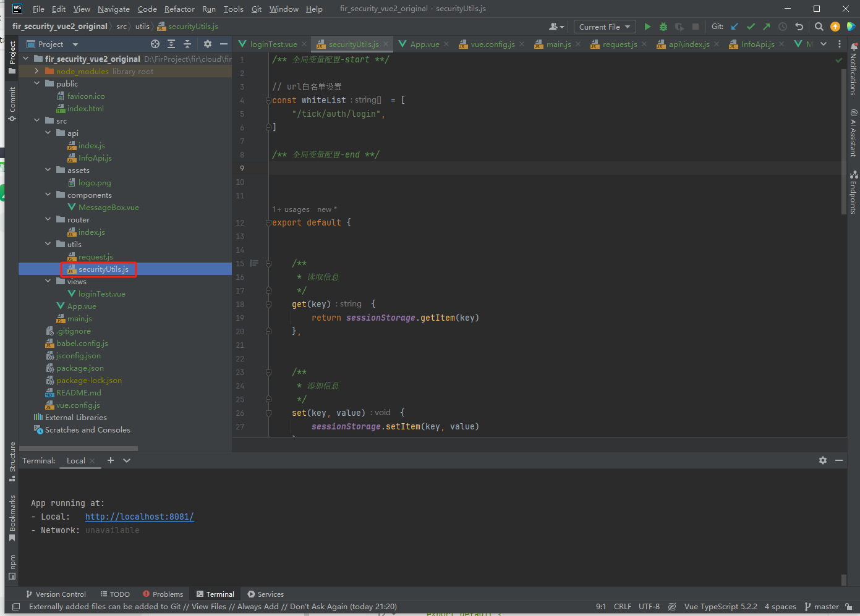860x616 pixels.
Task: Click the editor vertical scrollbar
Action: [844, 142]
